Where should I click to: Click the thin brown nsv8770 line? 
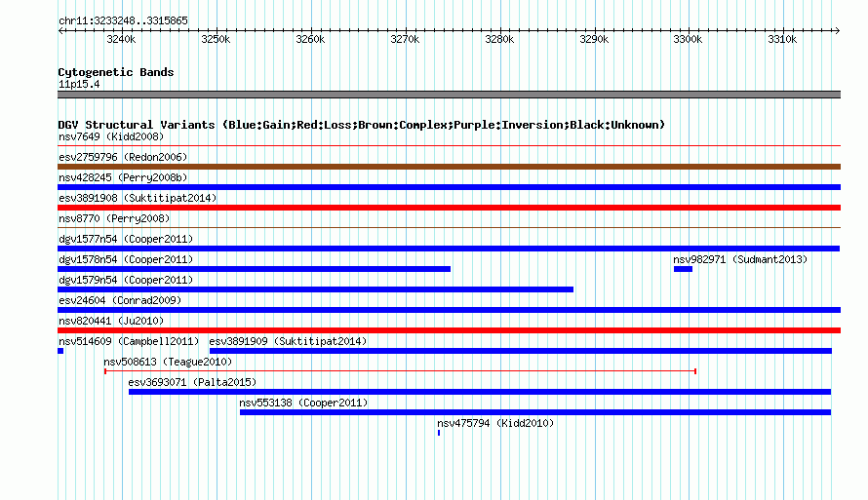pyautogui.click(x=449, y=227)
